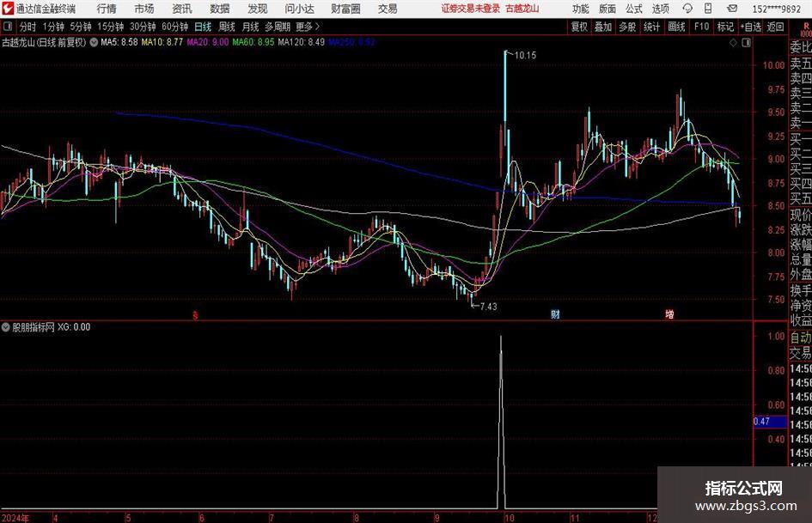Click the 委比 label in right panel

(801, 47)
